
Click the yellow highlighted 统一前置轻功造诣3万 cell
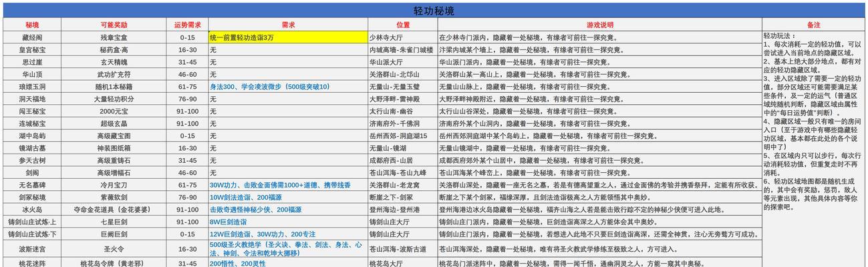pyautogui.click(x=287, y=37)
